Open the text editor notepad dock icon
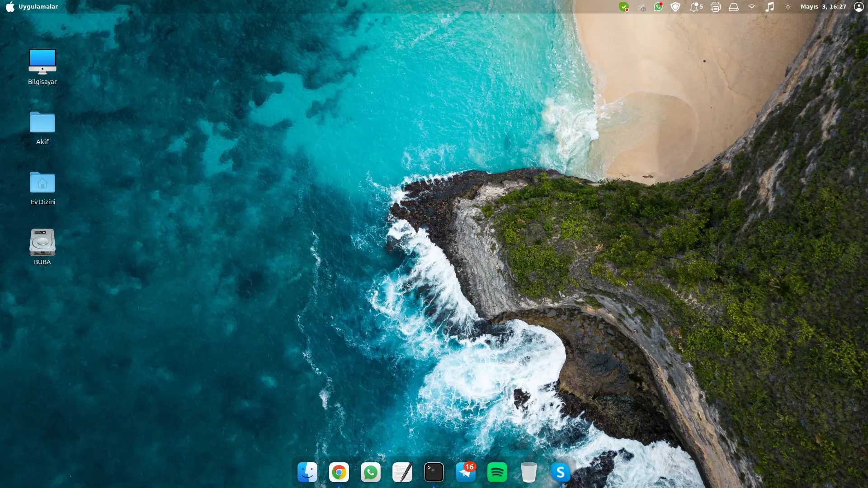The image size is (868, 488). [402, 472]
